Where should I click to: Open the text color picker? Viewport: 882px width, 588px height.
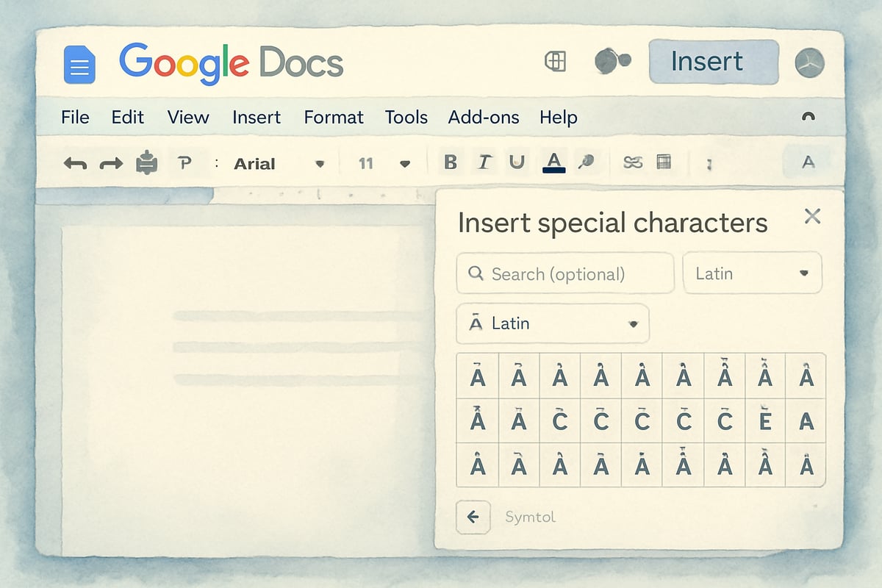point(553,162)
